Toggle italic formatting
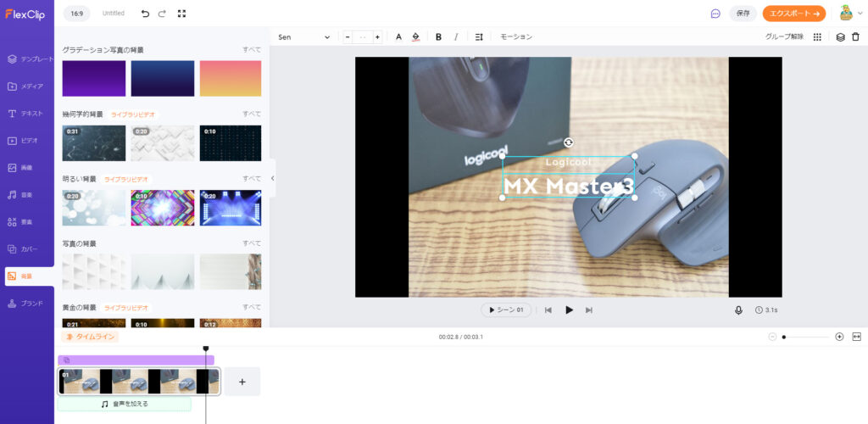868x424 pixels. click(456, 37)
